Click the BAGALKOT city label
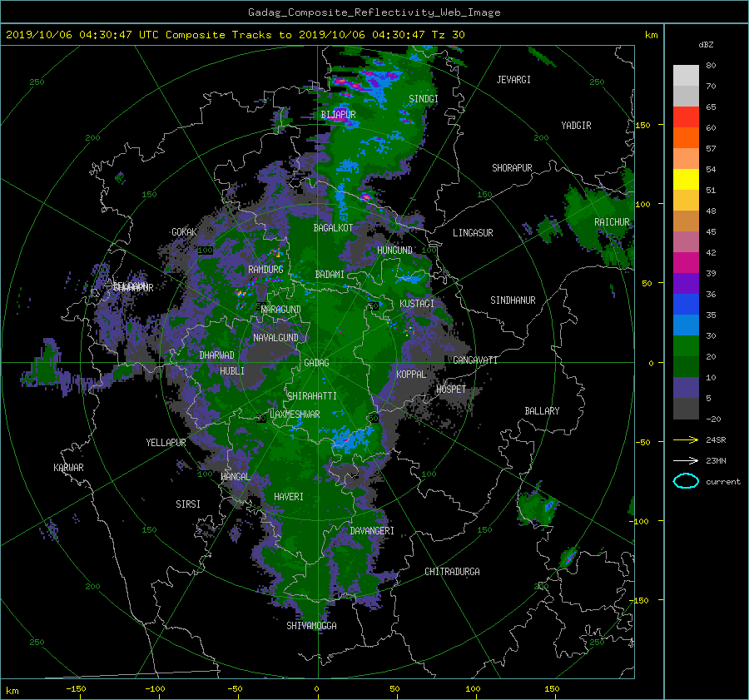 click(333, 228)
